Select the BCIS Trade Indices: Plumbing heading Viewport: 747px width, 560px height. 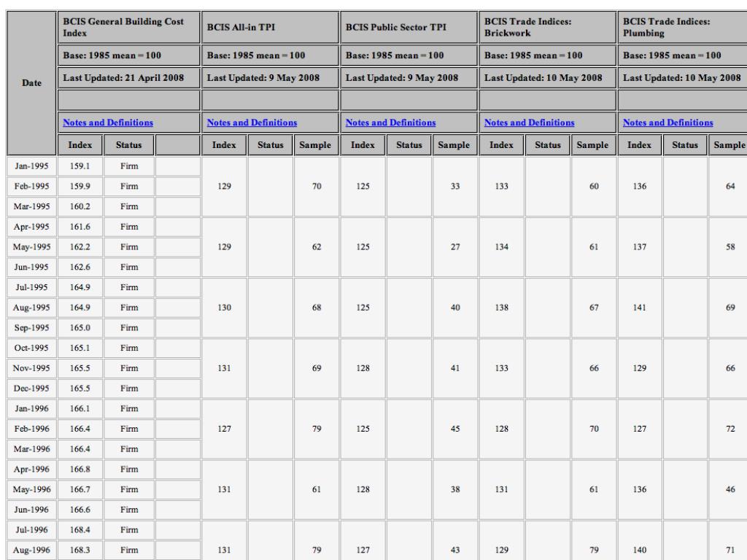tap(682, 27)
